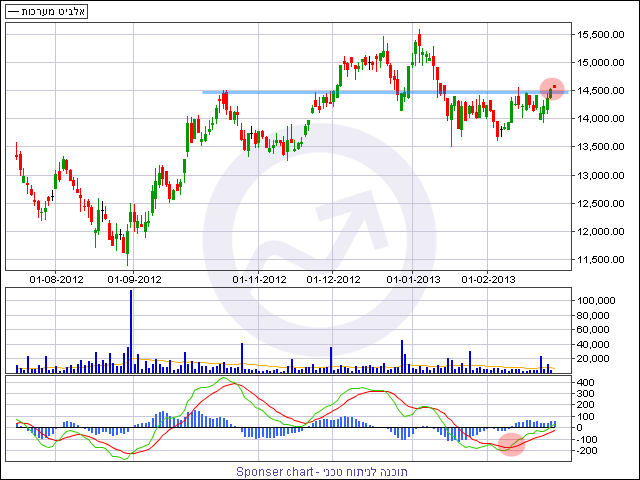The width and height of the screenshot is (640, 480).
Task: Click the 01-01-2013 date label
Action: click(413, 280)
